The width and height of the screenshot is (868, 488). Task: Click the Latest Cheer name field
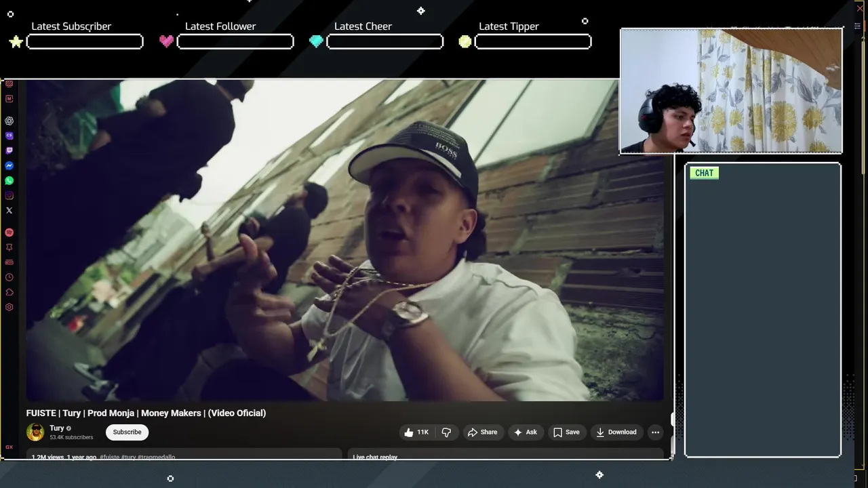coord(385,42)
